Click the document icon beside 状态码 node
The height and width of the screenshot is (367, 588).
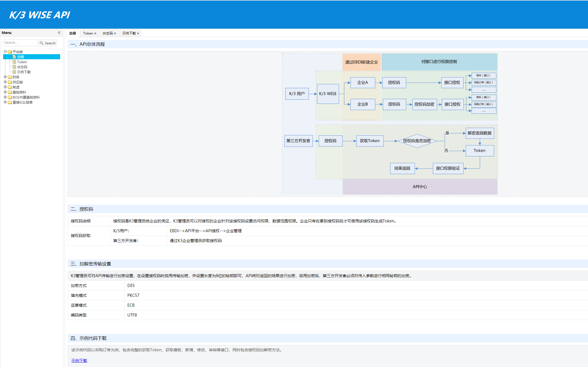pyautogui.click(x=14, y=67)
